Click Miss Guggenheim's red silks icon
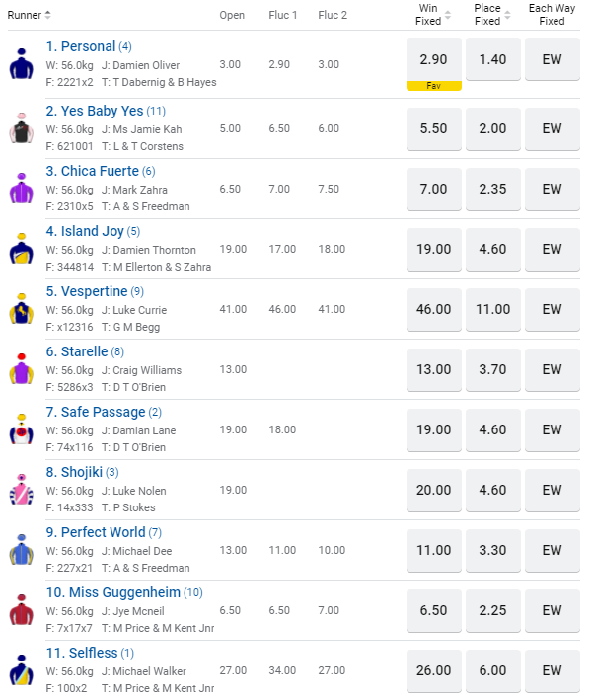 pos(21,610)
